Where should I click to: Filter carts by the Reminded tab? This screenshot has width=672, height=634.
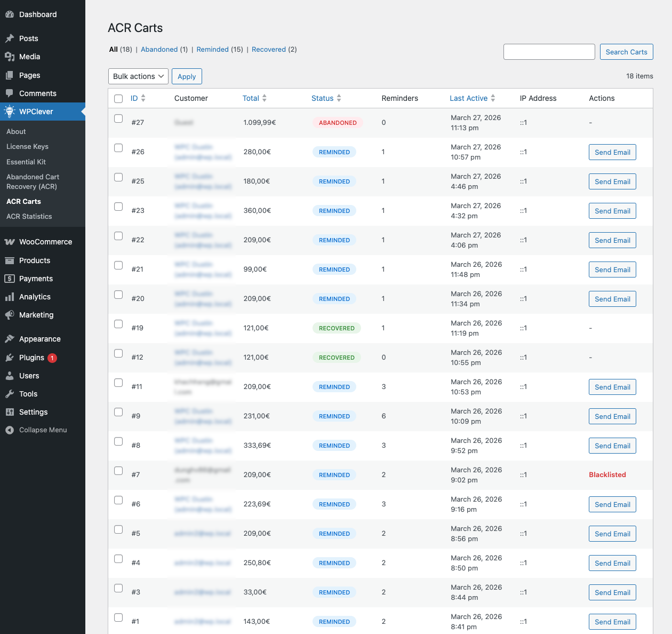[x=212, y=49]
